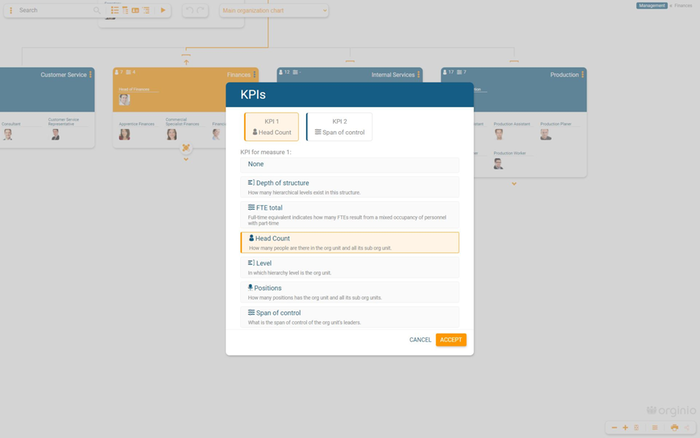The image size is (700, 438).
Task: Click the Finances head count indicator
Action: tap(118, 72)
